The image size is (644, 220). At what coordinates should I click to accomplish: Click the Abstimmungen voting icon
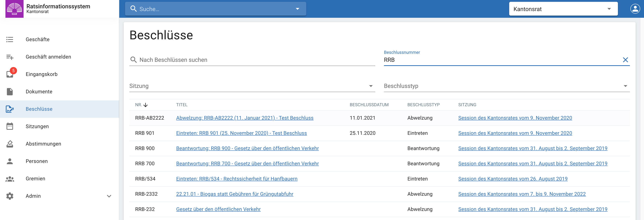10,144
